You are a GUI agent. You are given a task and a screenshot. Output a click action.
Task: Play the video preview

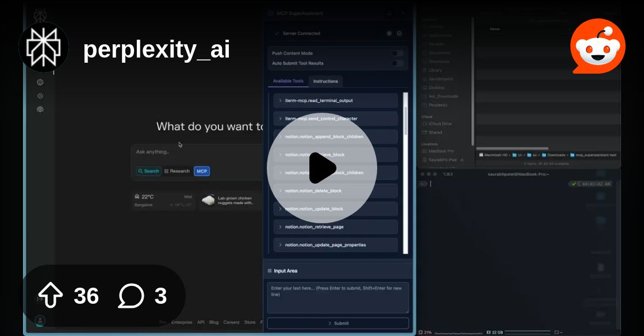coord(322,168)
